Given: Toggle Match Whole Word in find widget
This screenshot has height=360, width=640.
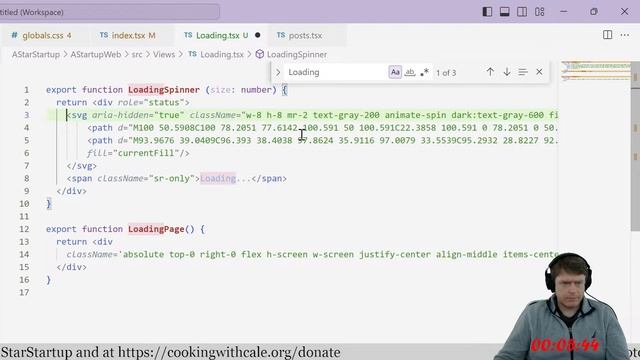Looking at the screenshot, I should [x=410, y=72].
